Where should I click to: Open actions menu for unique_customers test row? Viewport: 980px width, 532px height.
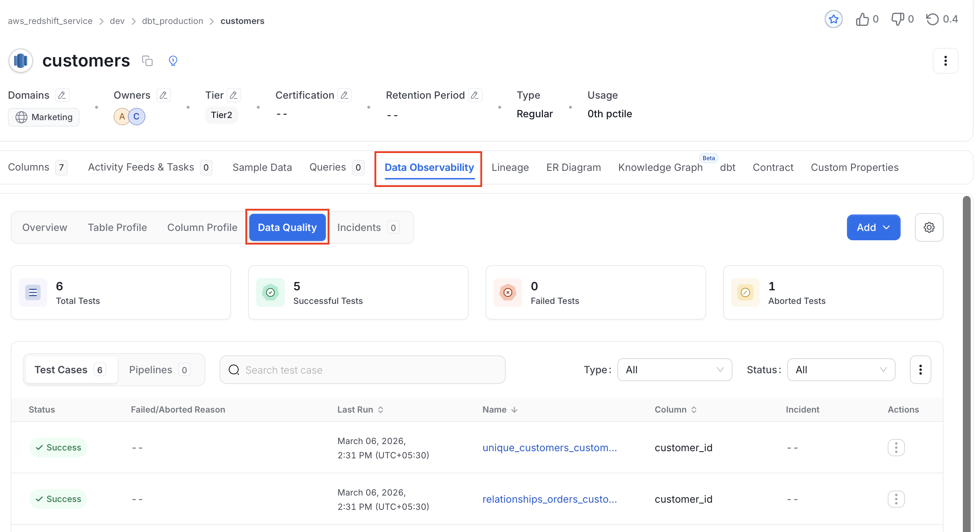click(x=896, y=447)
